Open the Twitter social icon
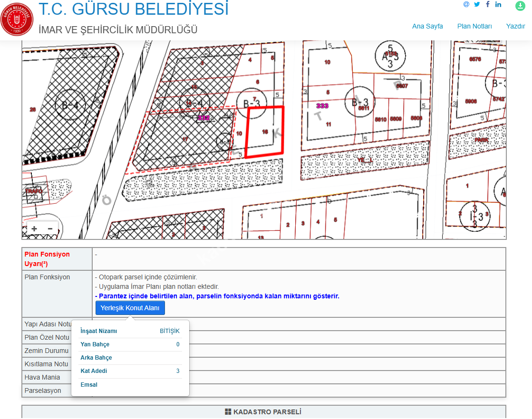The image size is (532, 419). pyautogui.click(x=477, y=4)
